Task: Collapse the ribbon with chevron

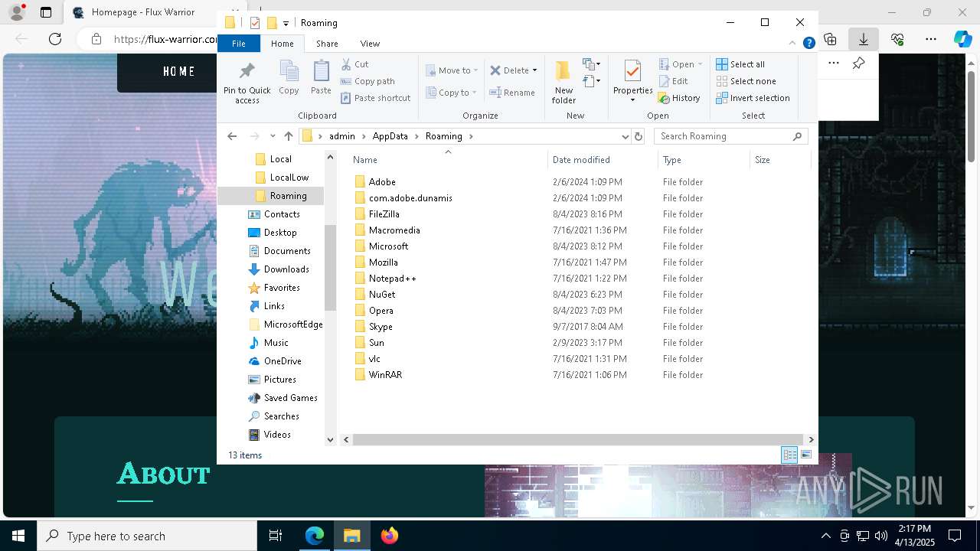Action: [792, 44]
